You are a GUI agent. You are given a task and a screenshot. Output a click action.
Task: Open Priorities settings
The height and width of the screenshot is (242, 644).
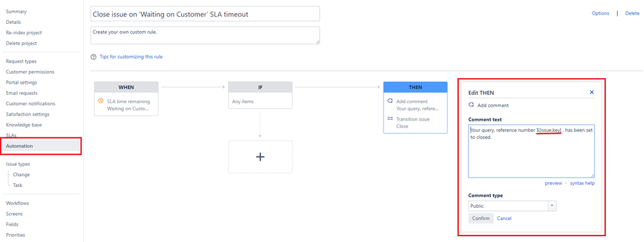pyautogui.click(x=15, y=236)
